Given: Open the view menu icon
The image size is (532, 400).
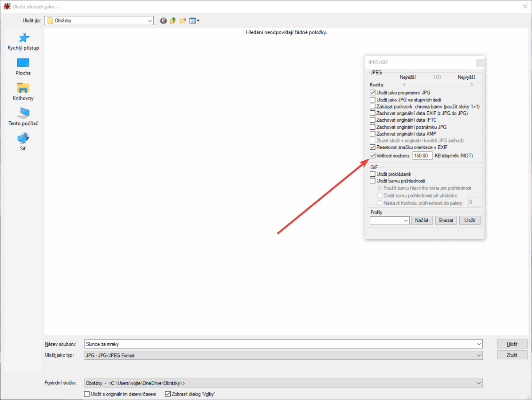Looking at the screenshot, I should (194, 20).
